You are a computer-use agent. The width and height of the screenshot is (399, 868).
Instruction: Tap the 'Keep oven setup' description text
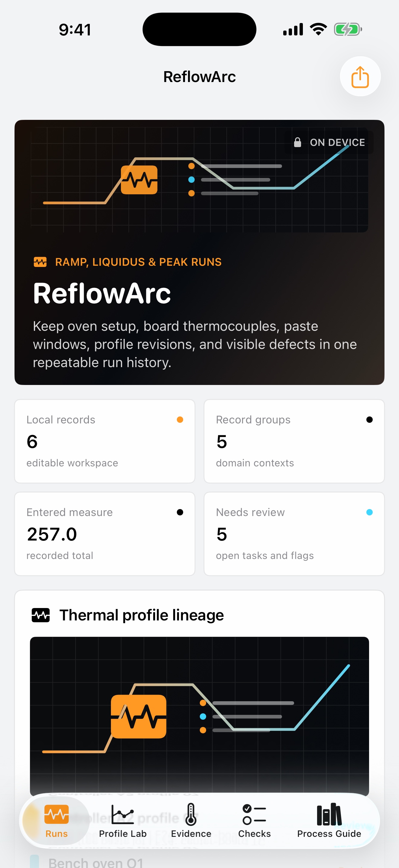195,344
